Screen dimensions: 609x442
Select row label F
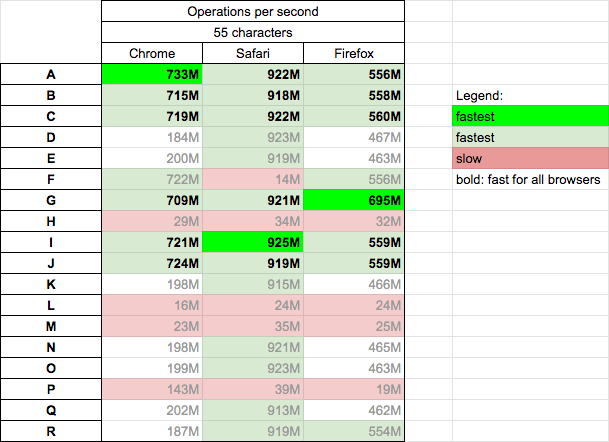point(51,179)
